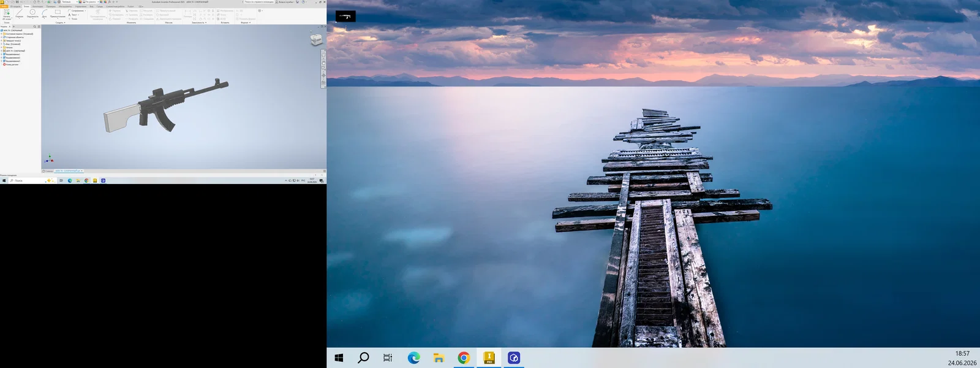Screen dimensions: 980x368
Task: Add a browser panel with the plus button
Action: [13, 26]
